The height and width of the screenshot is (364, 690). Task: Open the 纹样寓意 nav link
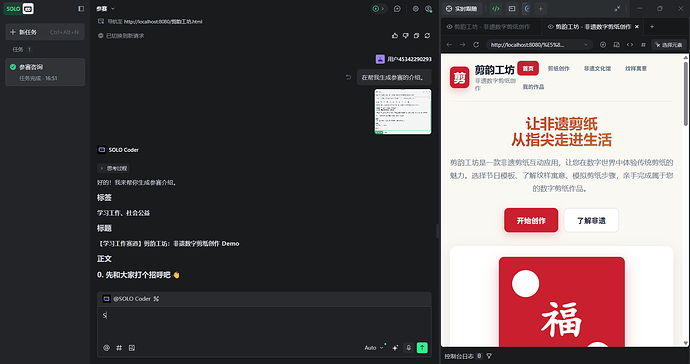coord(636,68)
